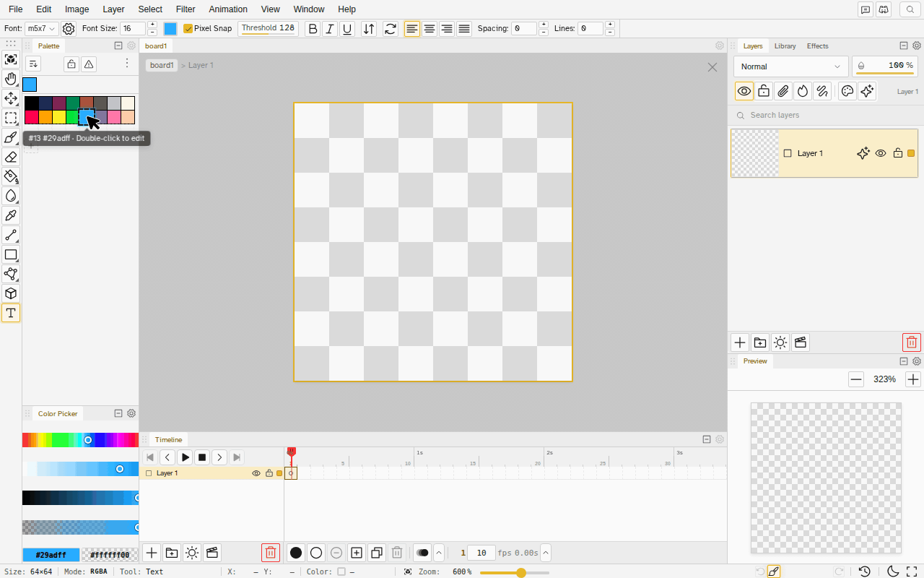
Task: Select the Paint Bucket fill tool
Action: (x=11, y=176)
